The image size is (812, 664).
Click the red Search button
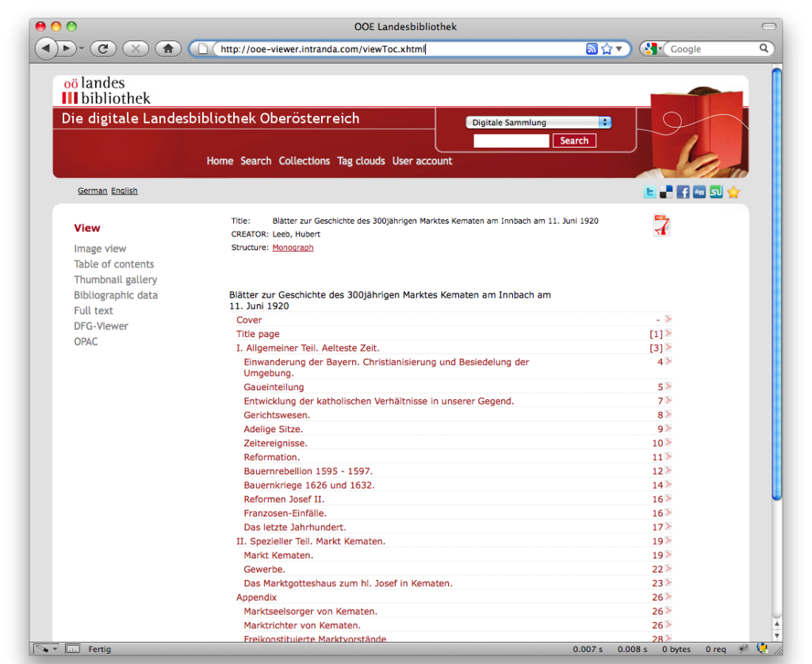pos(574,140)
